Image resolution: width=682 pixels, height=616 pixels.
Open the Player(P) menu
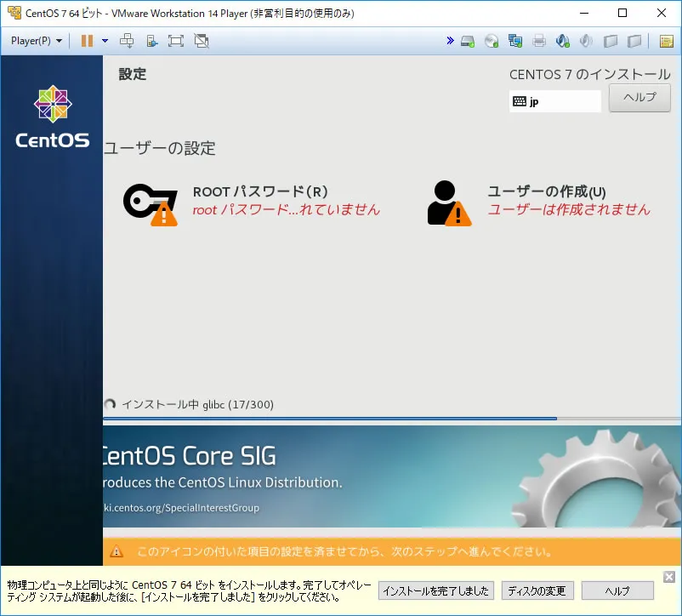(x=36, y=41)
